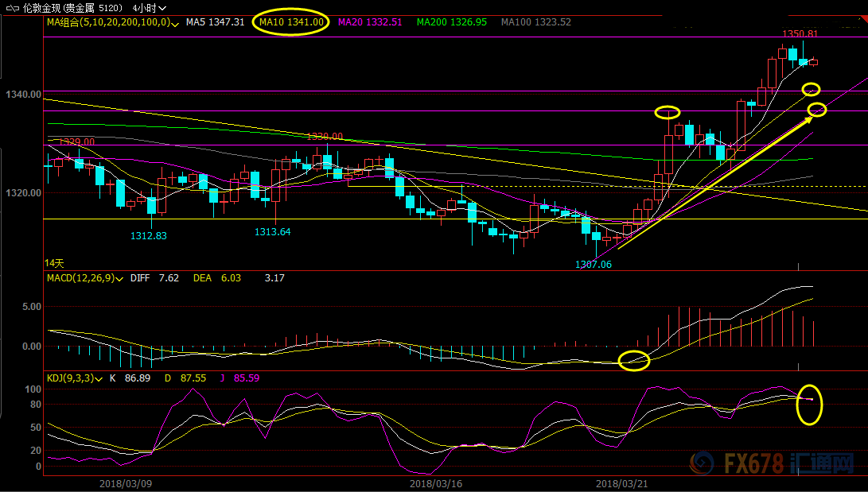The height and width of the screenshot is (492, 868).
Task: Expand the KDJ(9,3,3) parameter chevron
Action: click(99, 379)
